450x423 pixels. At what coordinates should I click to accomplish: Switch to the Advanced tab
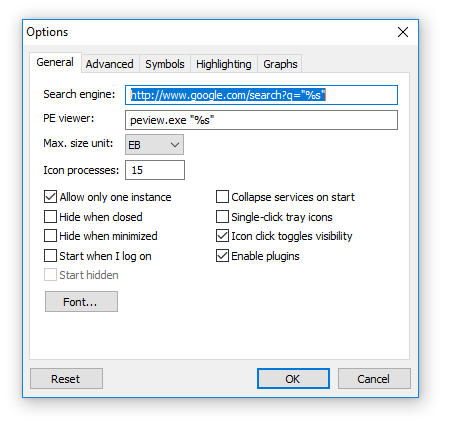pyautogui.click(x=109, y=64)
